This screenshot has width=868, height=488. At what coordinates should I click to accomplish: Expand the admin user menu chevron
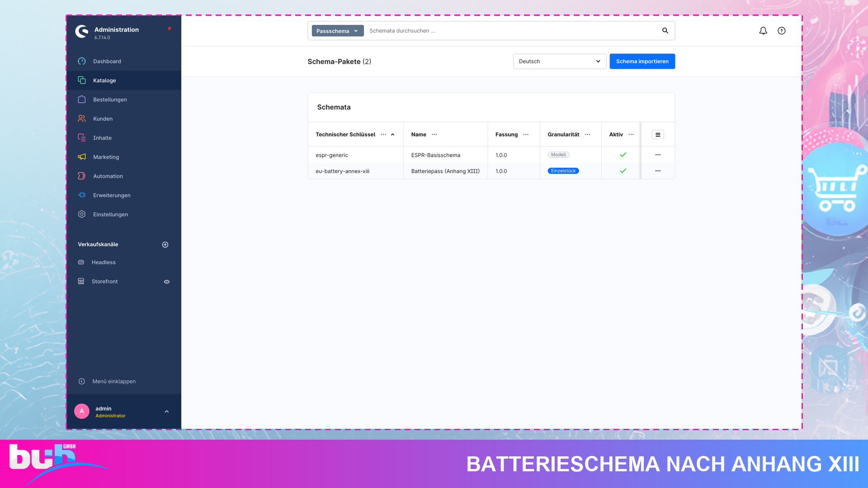[x=167, y=412]
